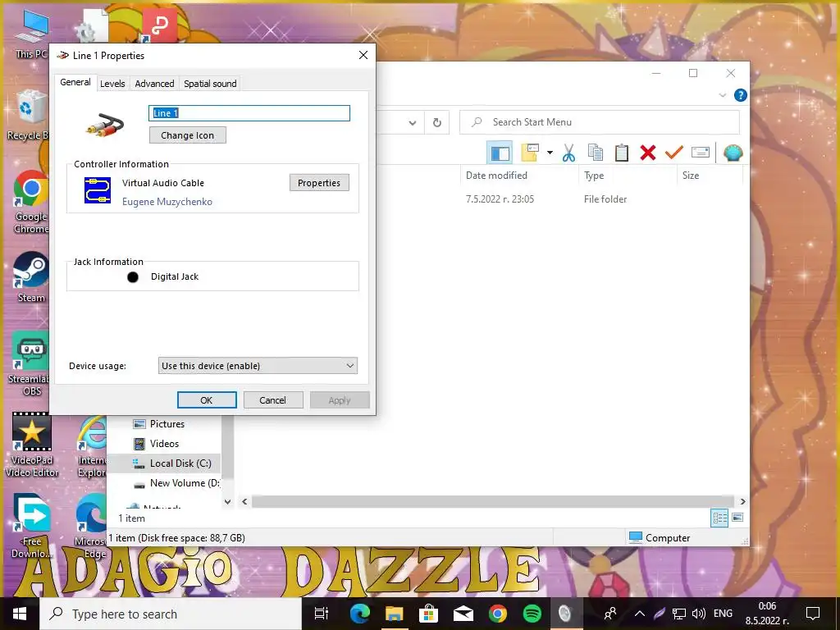Open Free Download desktop shortcut
Viewport: 840px width, 630px height.
32,526
